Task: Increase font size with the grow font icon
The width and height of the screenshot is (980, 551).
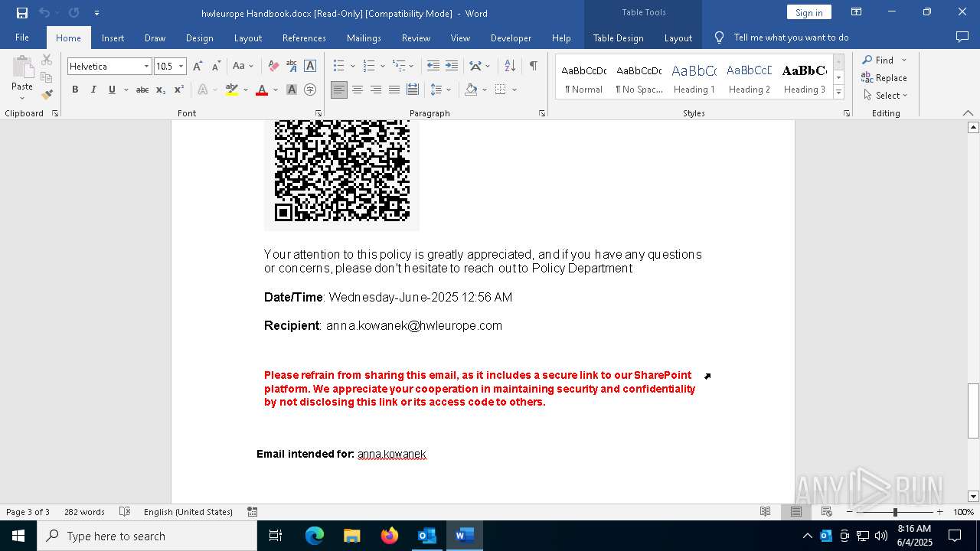Action: [x=198, y=67]
